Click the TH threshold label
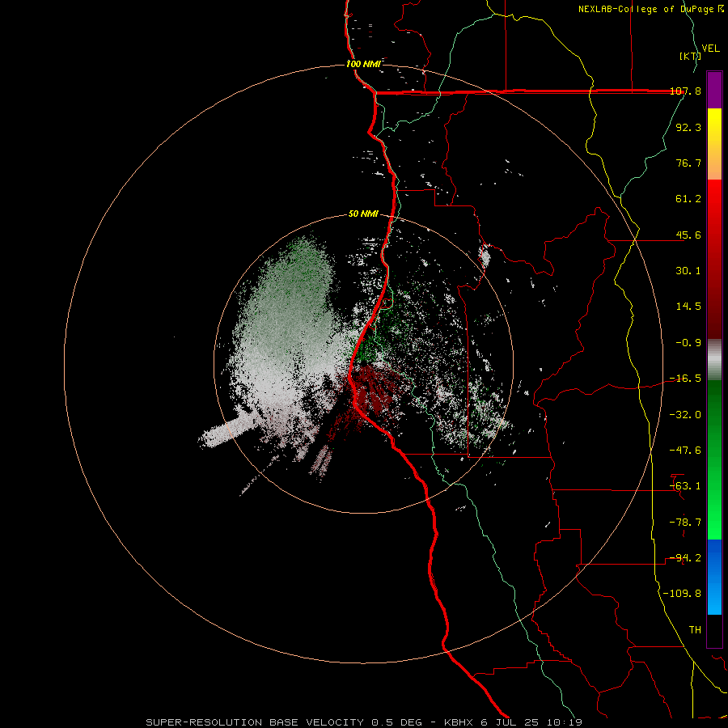Screen dimensions: 728x728 click(695, 630)
